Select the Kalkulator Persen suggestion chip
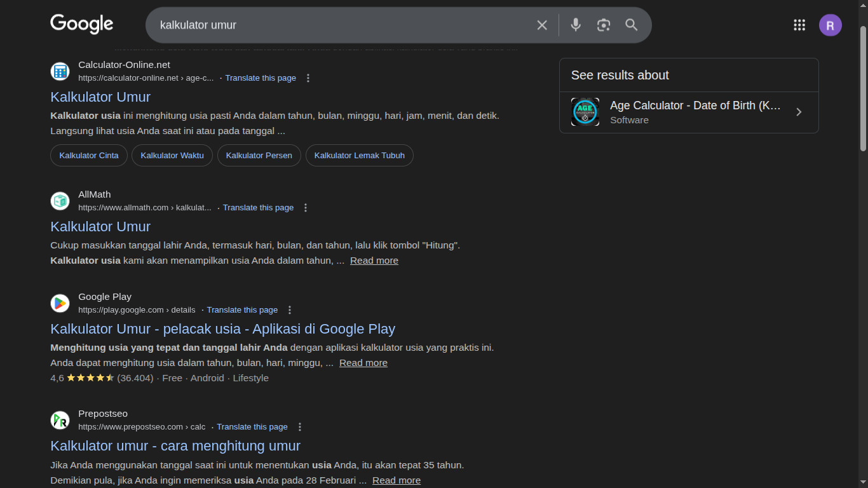The image size is (868, 488). [259, 155]
